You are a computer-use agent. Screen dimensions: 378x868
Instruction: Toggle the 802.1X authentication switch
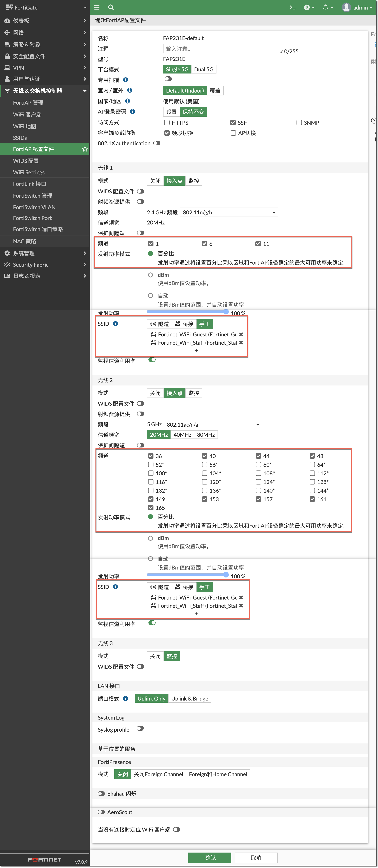tap(157, 143)
